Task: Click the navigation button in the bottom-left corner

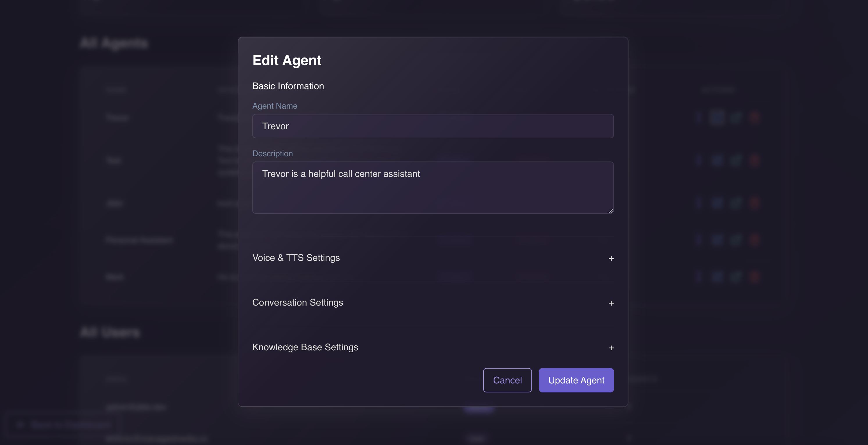Action: [x=62, y=424]
